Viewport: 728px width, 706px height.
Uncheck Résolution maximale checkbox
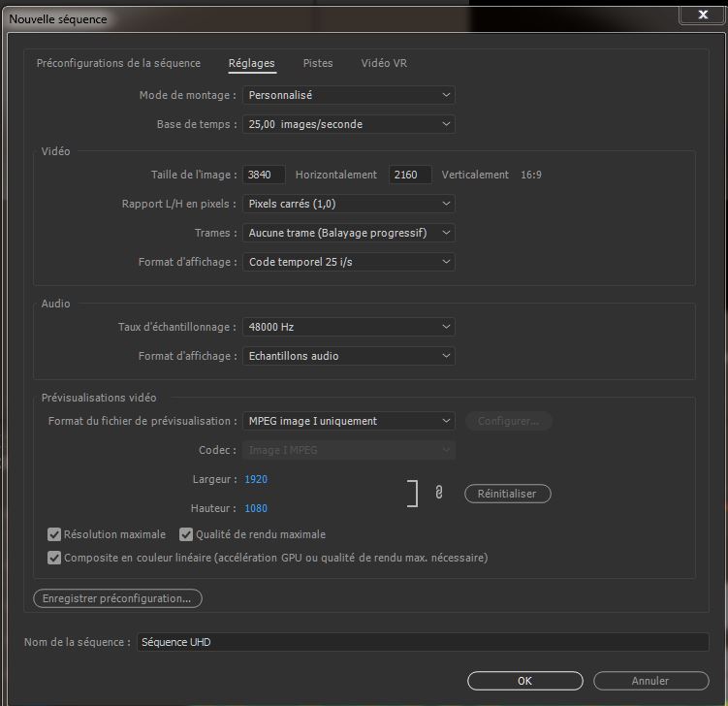click(54, 534)
